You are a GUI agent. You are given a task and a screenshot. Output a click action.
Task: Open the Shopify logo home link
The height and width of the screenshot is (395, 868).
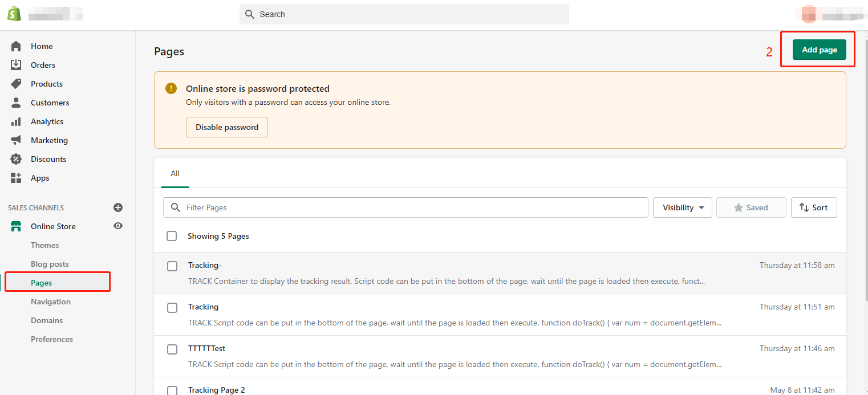click(x=14, y=14)
